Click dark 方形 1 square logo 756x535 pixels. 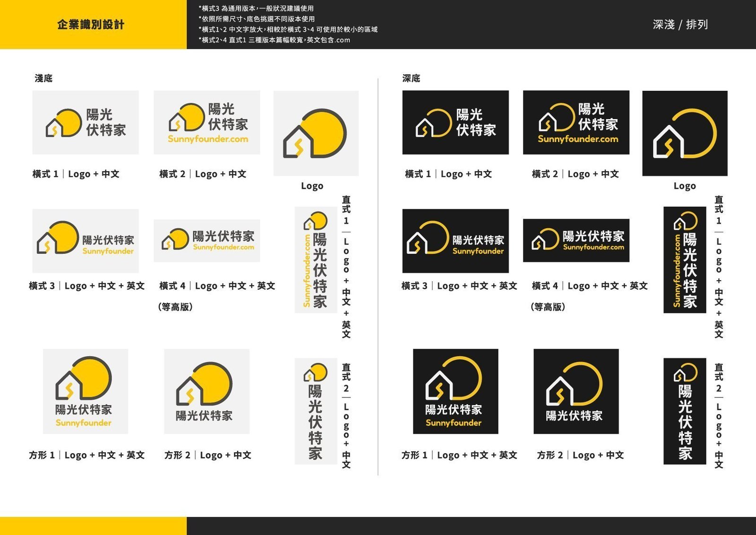coord(455,391)
